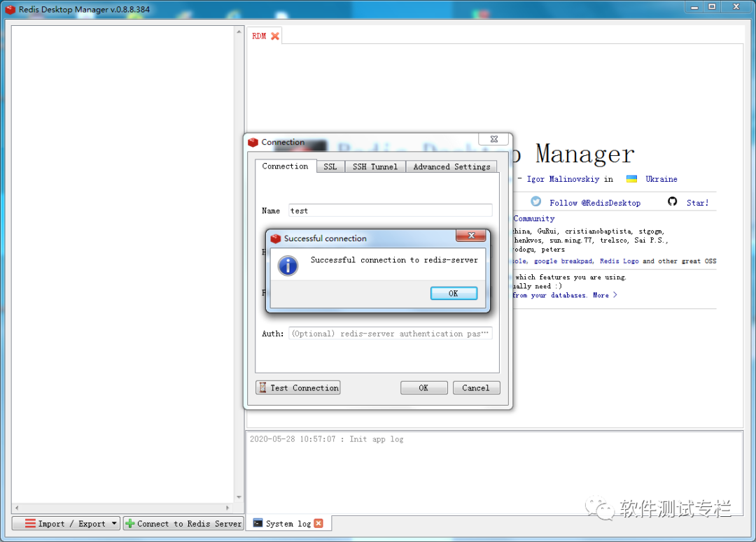The image size is (756, 542).
Task: Switch to the SSL tab
Action: coord(330,166)
